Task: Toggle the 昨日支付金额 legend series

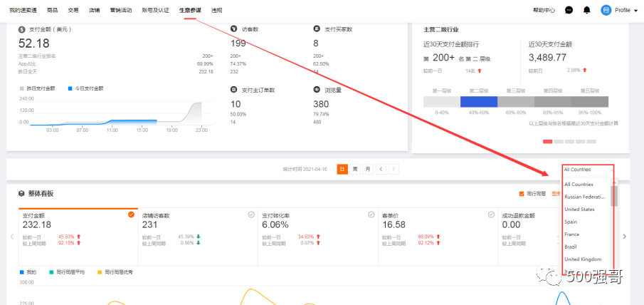Action: pos(38,88)
